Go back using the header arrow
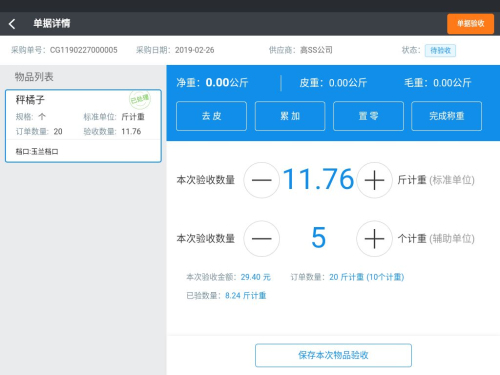This screenshot has height=375, width=500. 12,24
